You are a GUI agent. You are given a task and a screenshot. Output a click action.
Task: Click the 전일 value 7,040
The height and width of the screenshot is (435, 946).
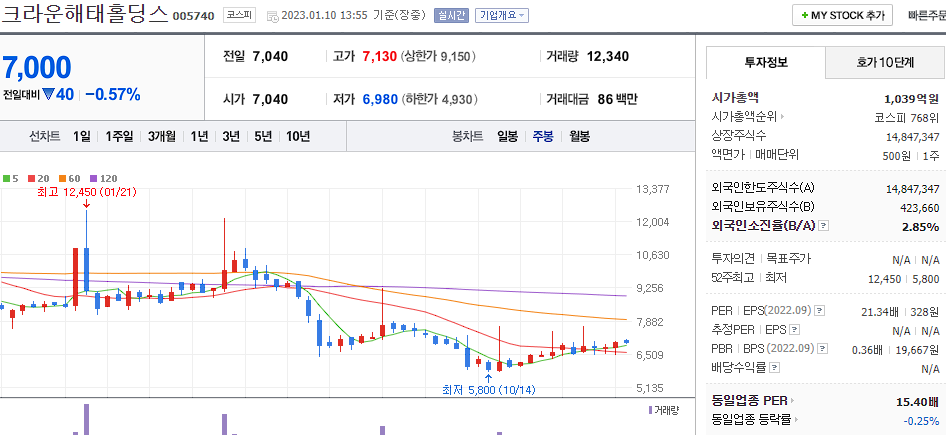tap(270, 57)
